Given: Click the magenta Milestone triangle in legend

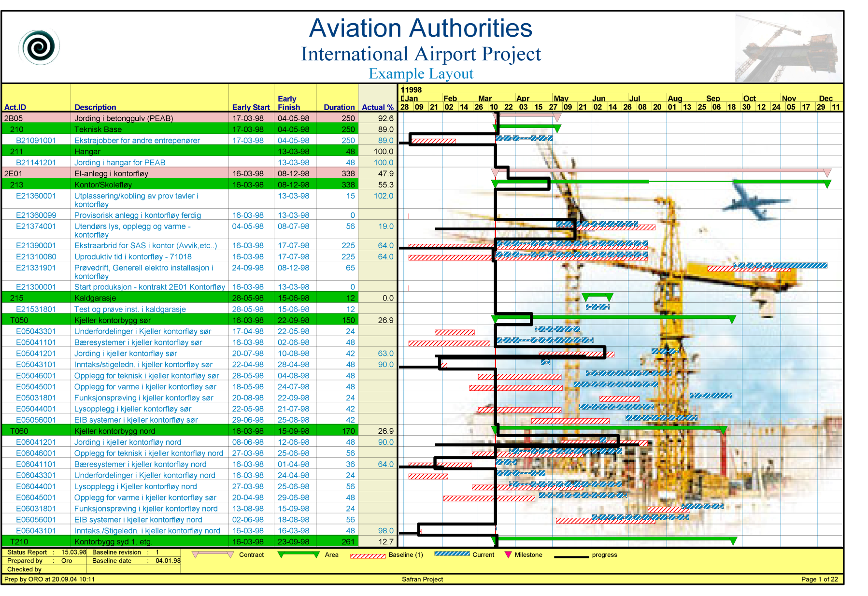Looking at the screenshot, I should 508,555.
